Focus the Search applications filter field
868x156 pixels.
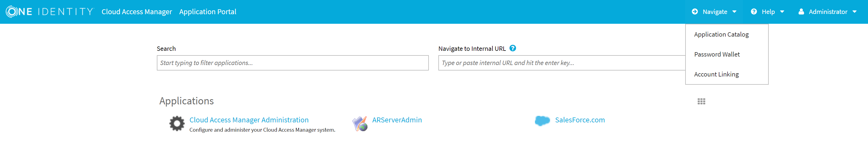[x=292, y=63]
